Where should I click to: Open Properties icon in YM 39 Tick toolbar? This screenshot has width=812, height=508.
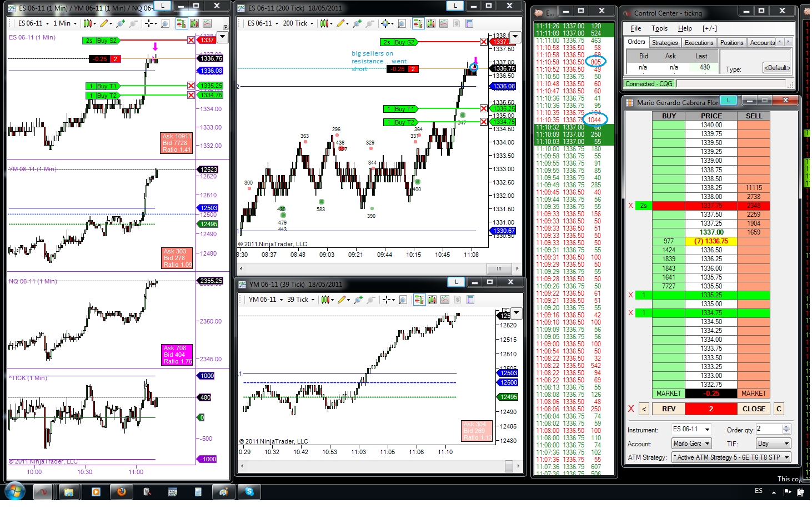tap(470, 300)
